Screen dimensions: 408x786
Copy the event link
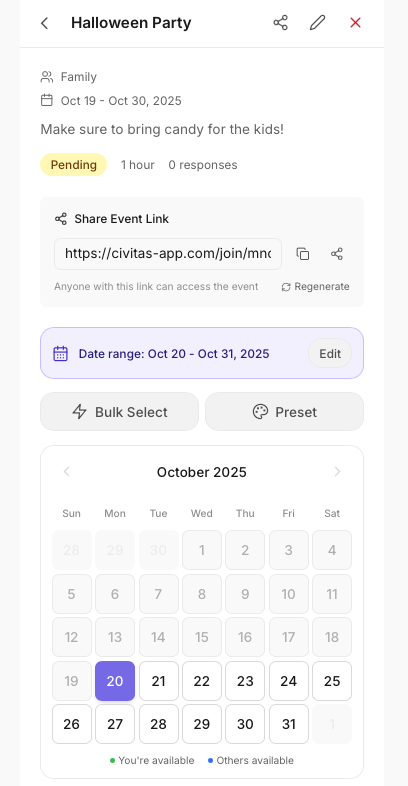[x=303, y=254]
